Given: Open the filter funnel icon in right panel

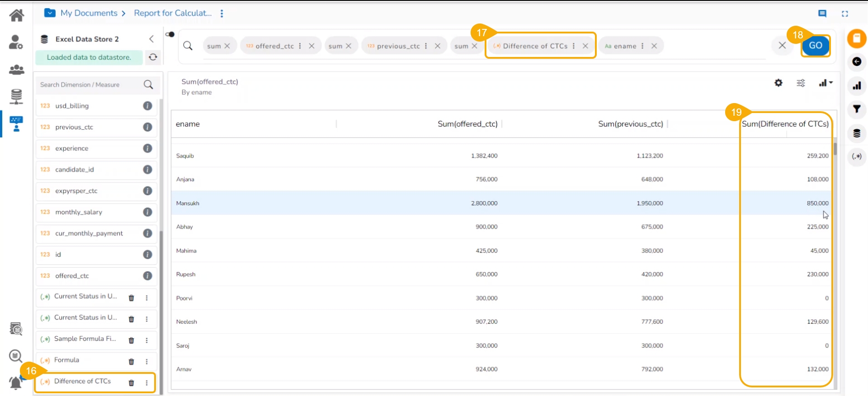Looking at the screenshot, I should point(856,109).
